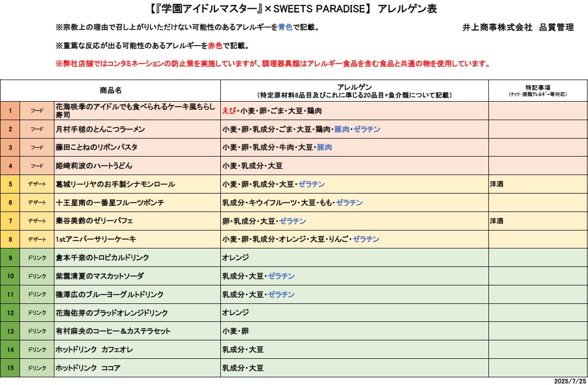
Task: Click the 商品名 column header
Action: coord(110,90)
